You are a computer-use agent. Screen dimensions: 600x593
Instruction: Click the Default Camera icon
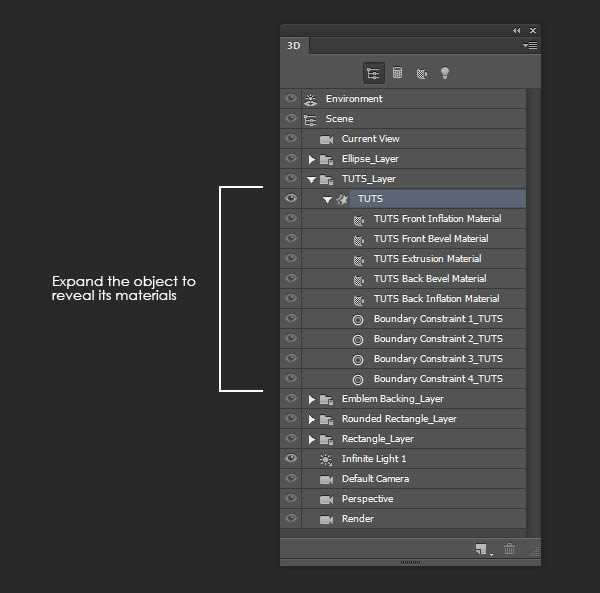point(326,479)
